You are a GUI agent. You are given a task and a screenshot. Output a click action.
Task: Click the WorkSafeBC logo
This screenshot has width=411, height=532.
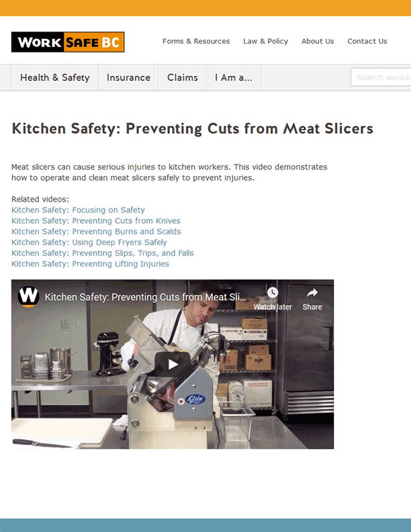[x=68, y=42]
